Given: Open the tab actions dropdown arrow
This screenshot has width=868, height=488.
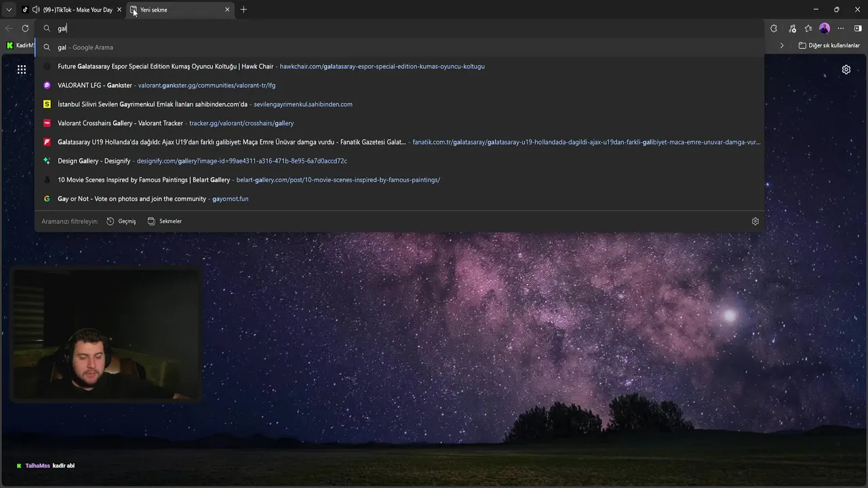Looking at the screenshot, I should pos(9,9).
